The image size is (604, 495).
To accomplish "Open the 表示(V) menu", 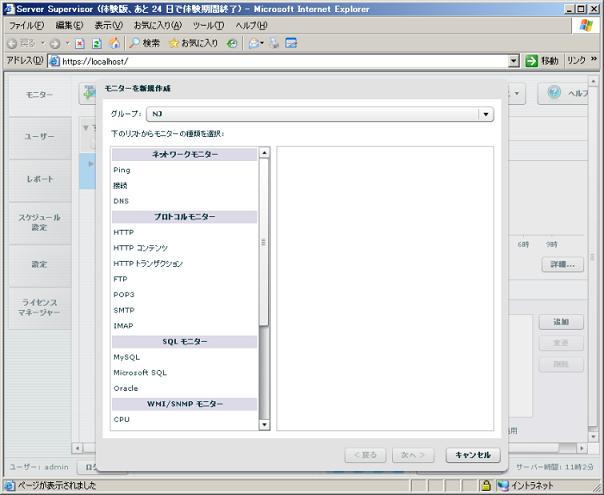I will coord(109,25).
